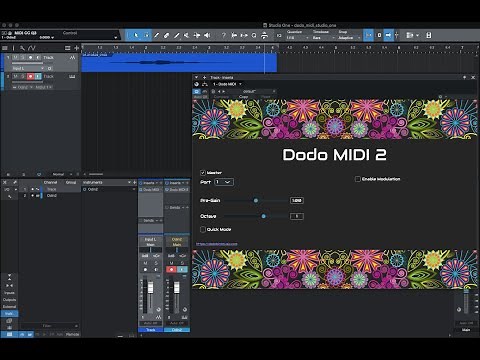Open the Quantize value dropdown

click(x=297, y=38)
